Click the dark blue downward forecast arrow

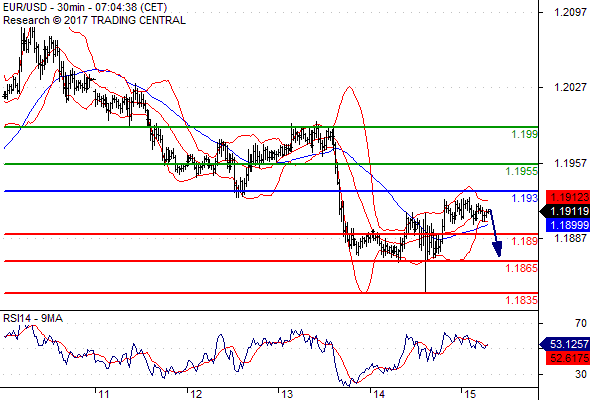(495, 233)
